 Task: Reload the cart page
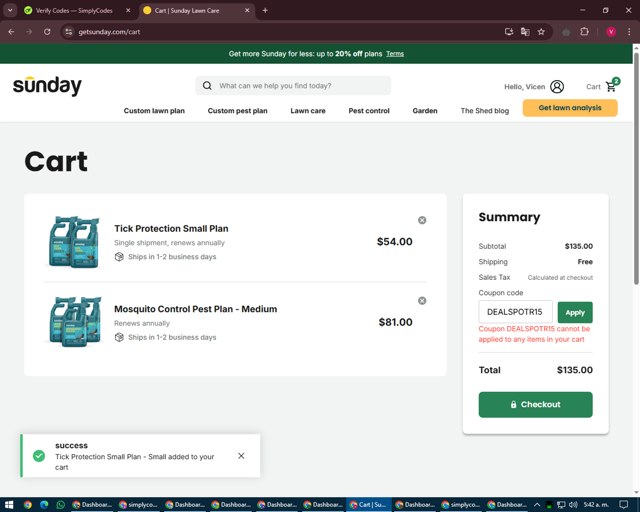(47, 32)
